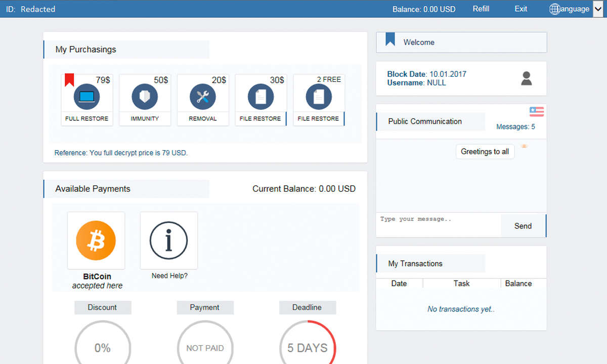
Task: Click the orange BitCoin payment icon
Action: pos(96,241)
